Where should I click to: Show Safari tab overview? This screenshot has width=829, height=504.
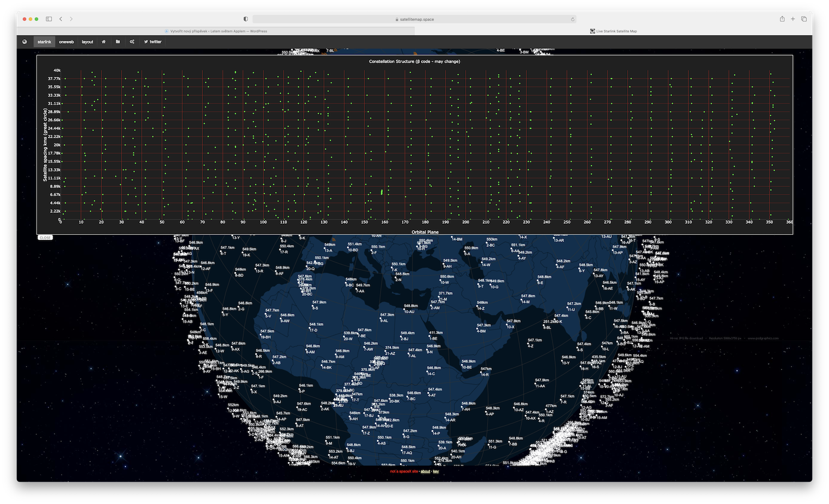point(804,19)
